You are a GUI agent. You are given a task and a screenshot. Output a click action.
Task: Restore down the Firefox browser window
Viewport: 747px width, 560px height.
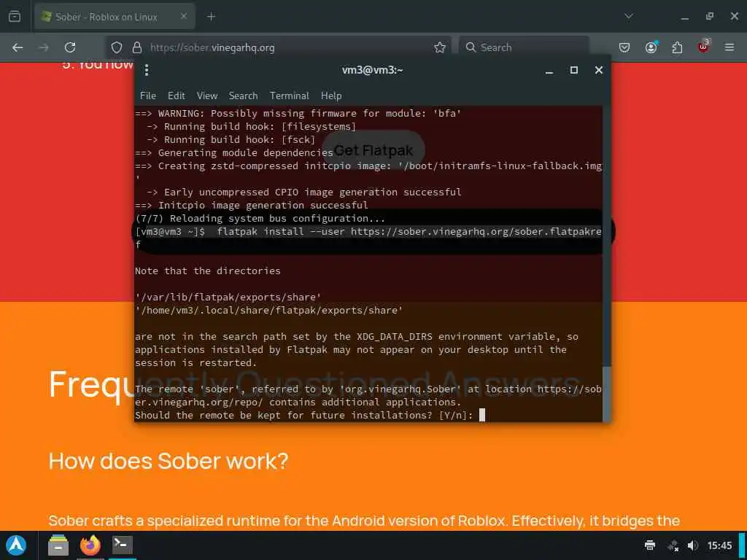point(710,17)
